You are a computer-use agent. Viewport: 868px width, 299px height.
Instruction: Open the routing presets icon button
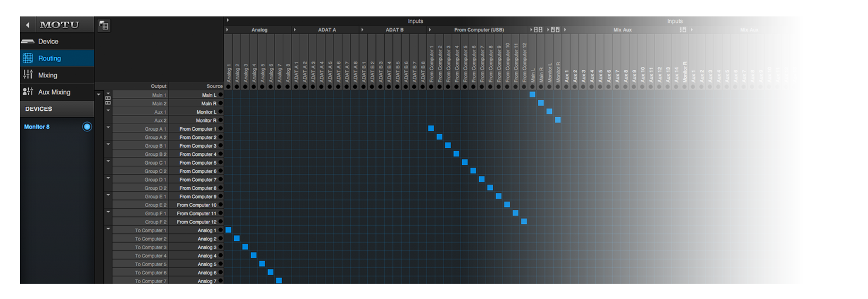coord(103,25)
